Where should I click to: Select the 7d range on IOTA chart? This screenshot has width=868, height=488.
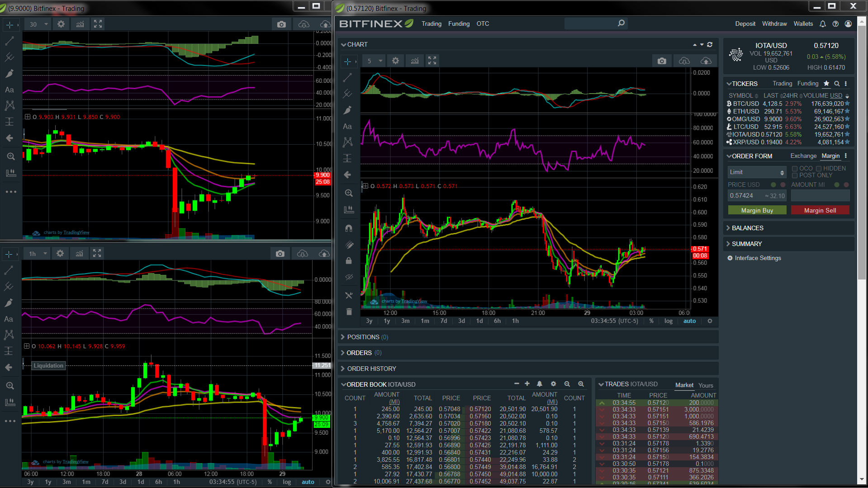click(443, 321)
